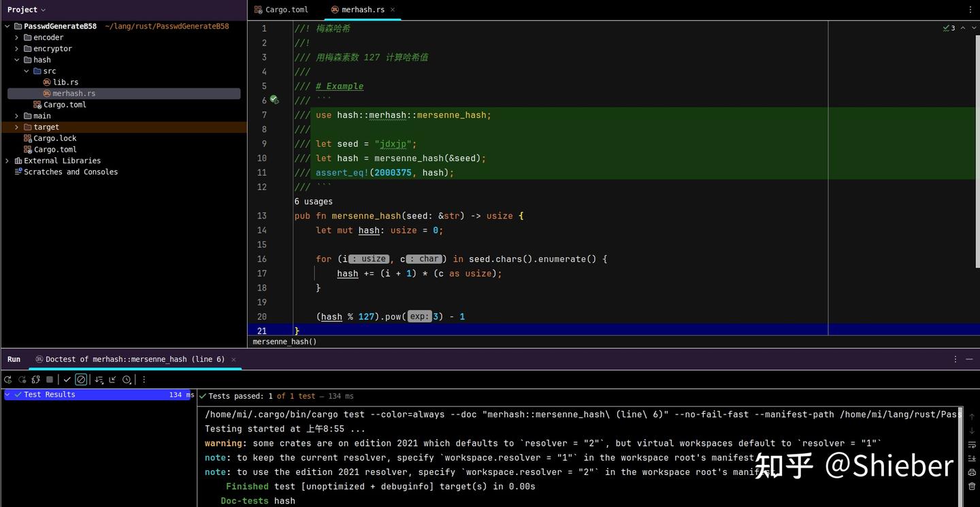Click the green run gutter icon near line 6

[274, 99]
